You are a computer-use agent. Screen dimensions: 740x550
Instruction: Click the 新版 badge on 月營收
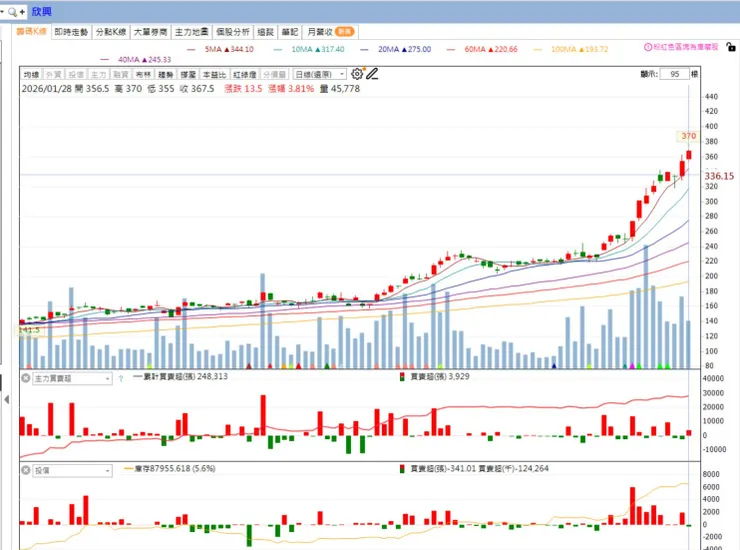[x=345, y=32]
